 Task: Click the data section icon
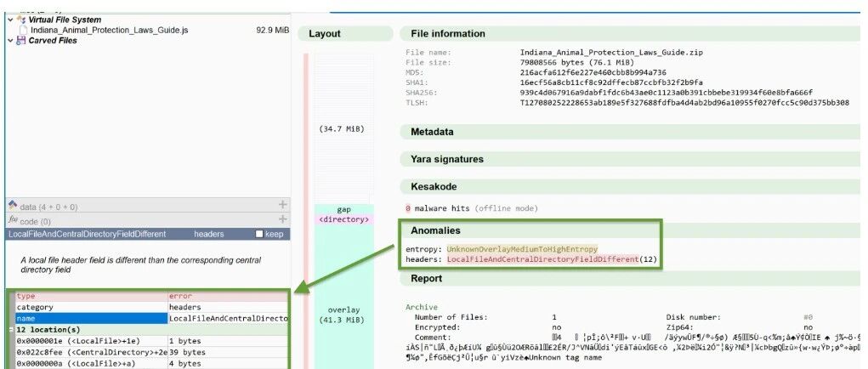tap(13, 206)
